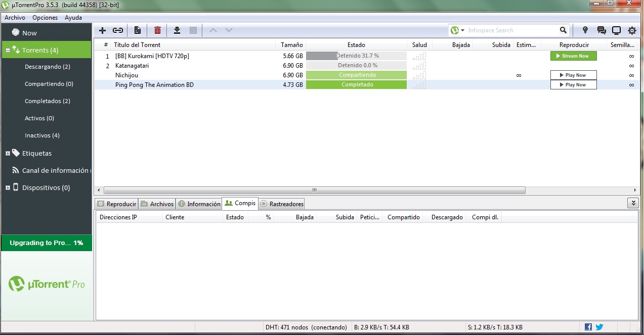This screenshot has height=335, width=644.
Task: Click in the Infospace Search field
Action: (x=511, y=30)
